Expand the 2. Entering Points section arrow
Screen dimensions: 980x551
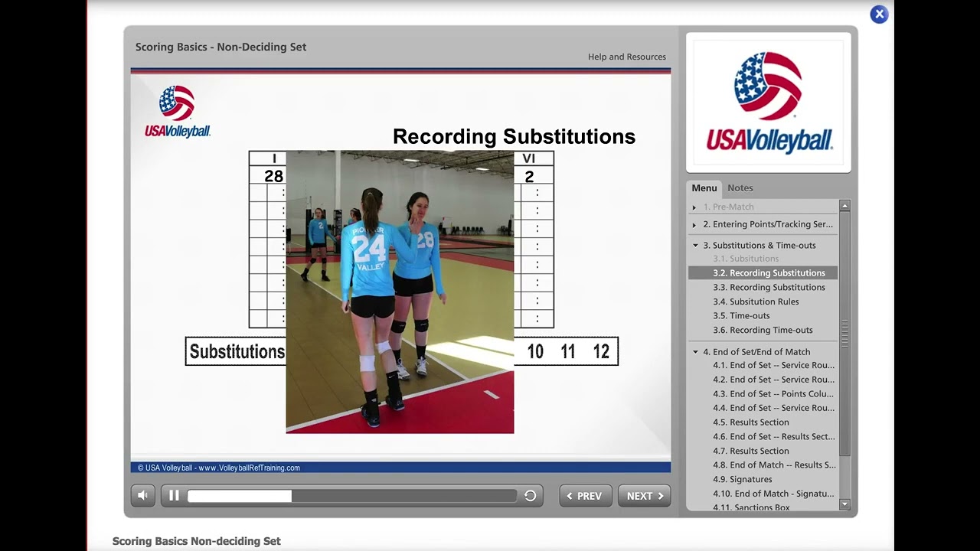(694, 225)
